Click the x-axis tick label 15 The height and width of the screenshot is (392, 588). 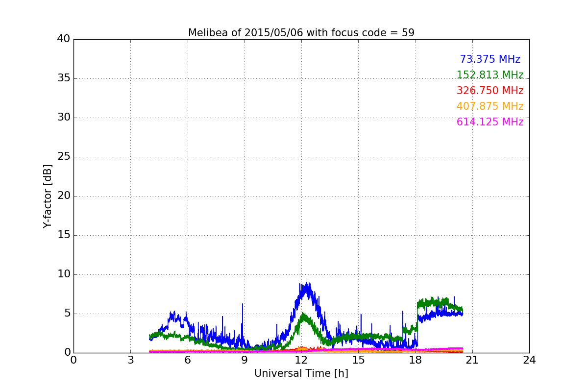358,360
